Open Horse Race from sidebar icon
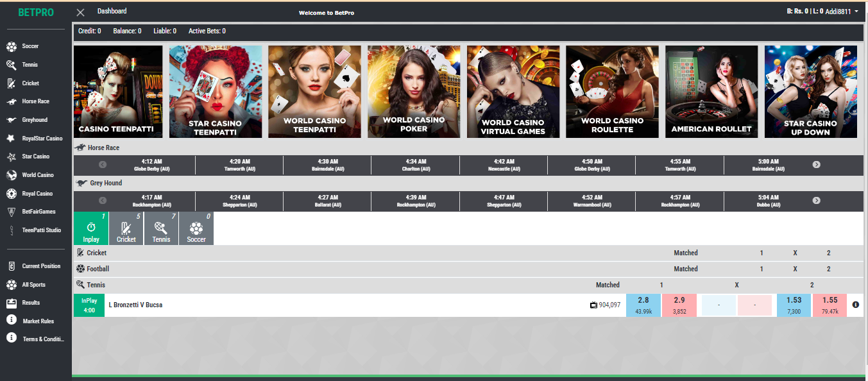Screen dimensions: 868x381 point(12,101)
